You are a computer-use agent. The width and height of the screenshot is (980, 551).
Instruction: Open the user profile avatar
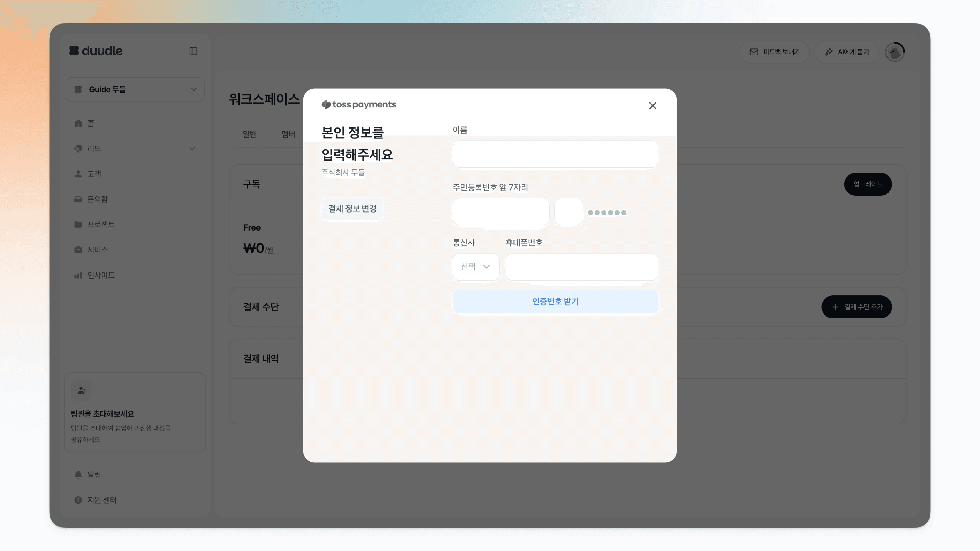[895, 52]
